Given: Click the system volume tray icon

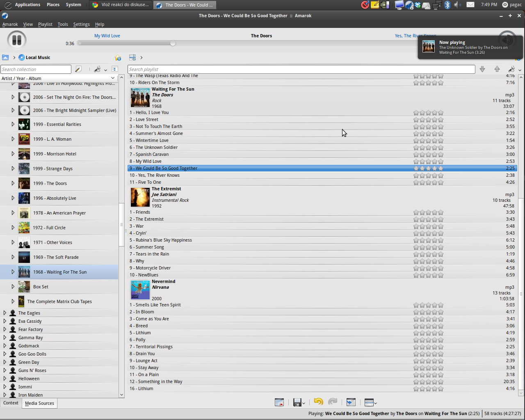Looking at the screenshot, I should click(457, 5).
